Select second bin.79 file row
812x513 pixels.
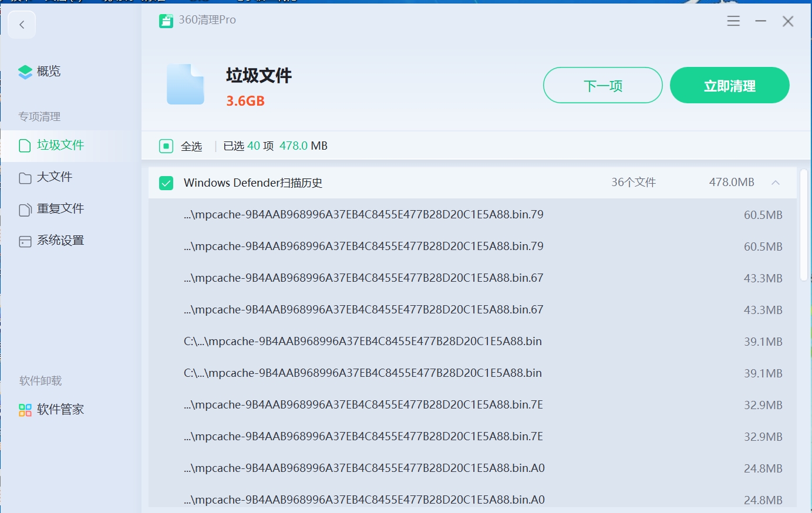pyautogui.click(x=473, y=247)
